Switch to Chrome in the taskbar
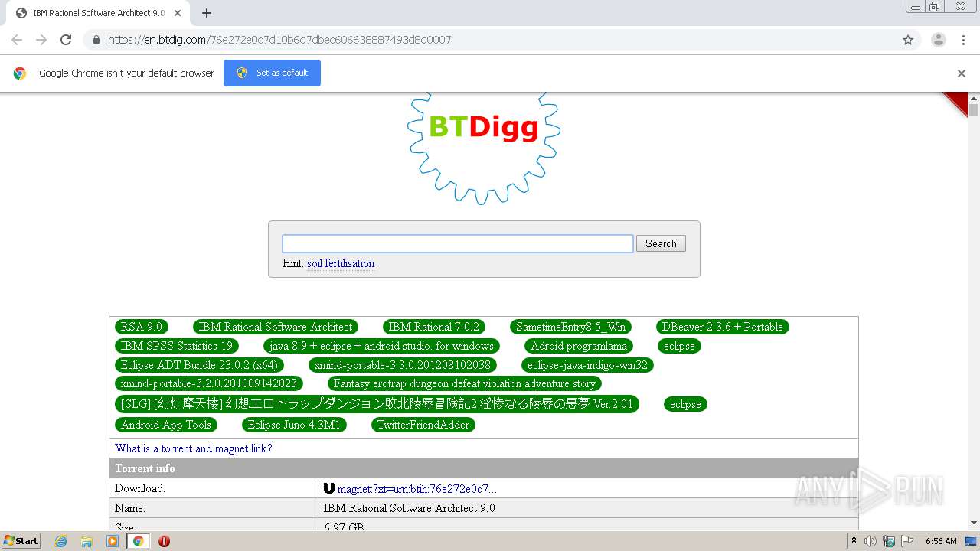 tap(139, 541)
